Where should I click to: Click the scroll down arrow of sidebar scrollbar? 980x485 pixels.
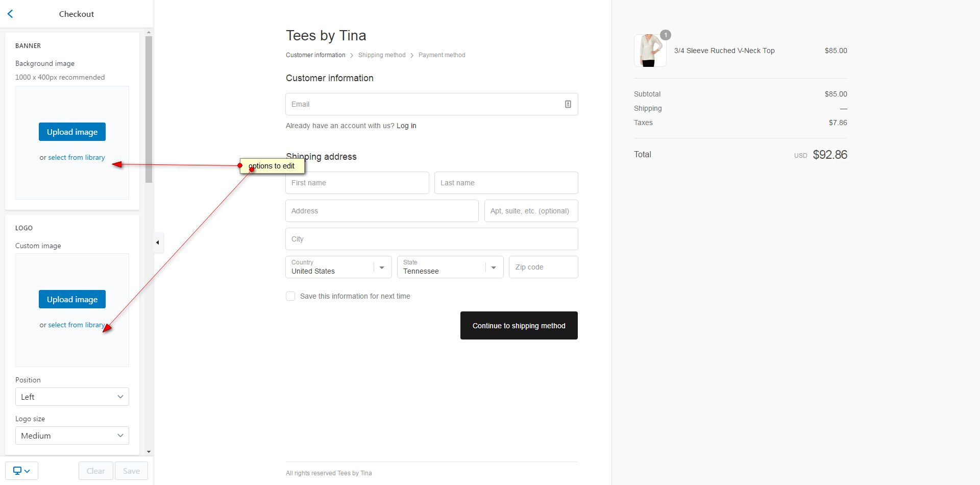(x=149, y=451)
